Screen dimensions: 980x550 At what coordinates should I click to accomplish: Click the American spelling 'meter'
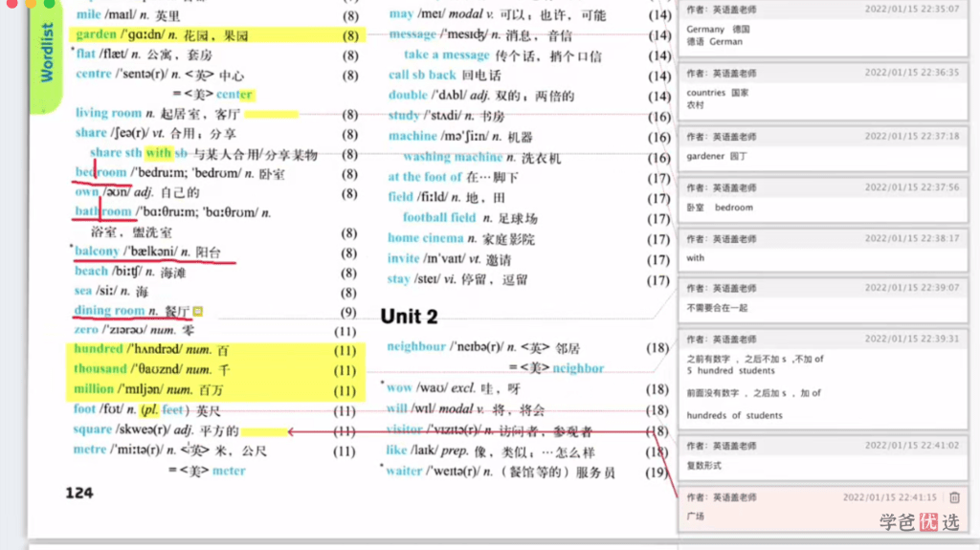click(x=229, y=471)
